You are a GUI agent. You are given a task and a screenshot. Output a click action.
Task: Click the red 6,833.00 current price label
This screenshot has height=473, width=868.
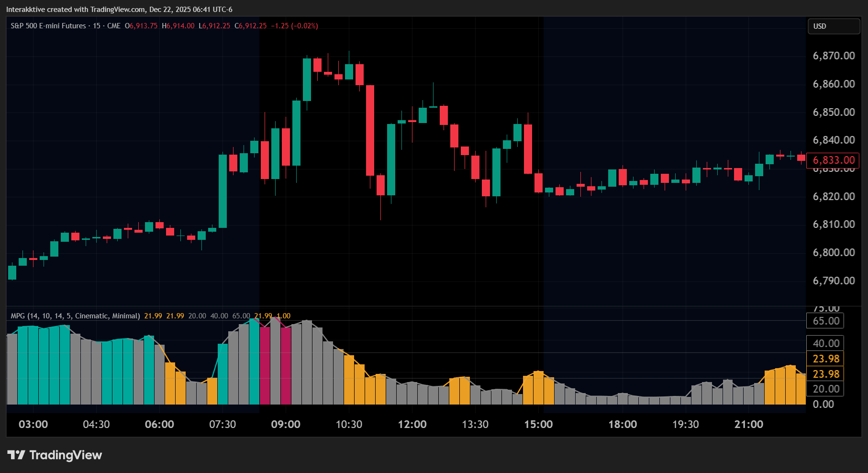tap(833, 160)
